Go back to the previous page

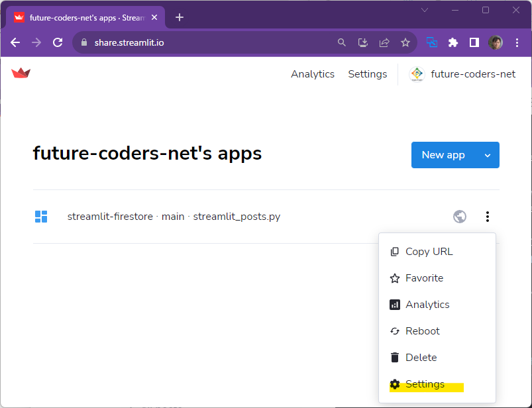tap(15, 43)
